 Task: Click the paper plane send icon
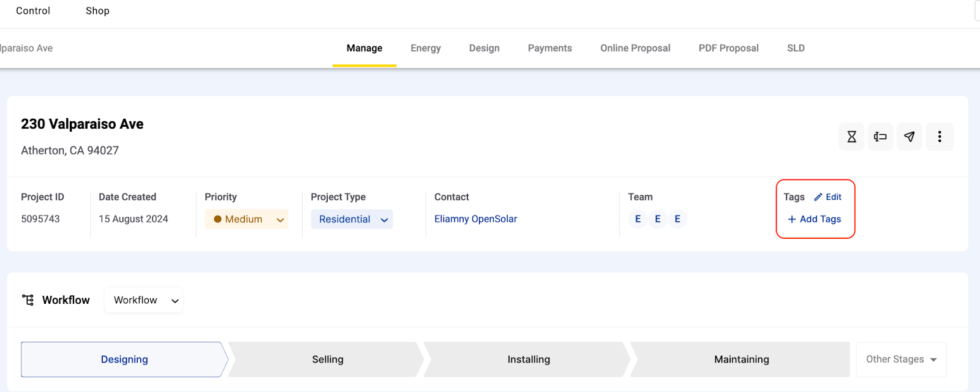coord(909,137)
